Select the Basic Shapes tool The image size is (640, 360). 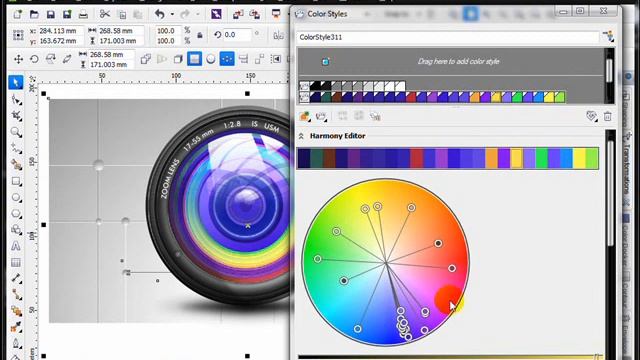16,230
